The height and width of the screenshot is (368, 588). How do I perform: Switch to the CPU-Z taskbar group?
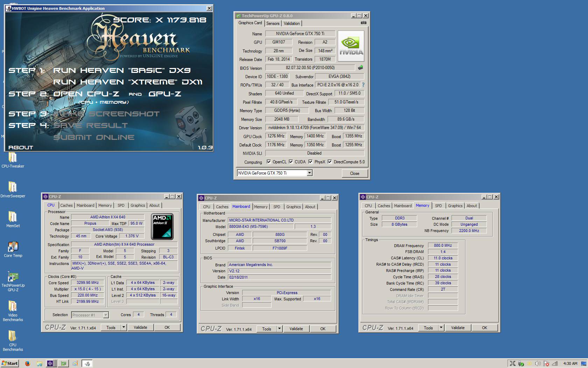pyautogui.click(x=51, y=363)
